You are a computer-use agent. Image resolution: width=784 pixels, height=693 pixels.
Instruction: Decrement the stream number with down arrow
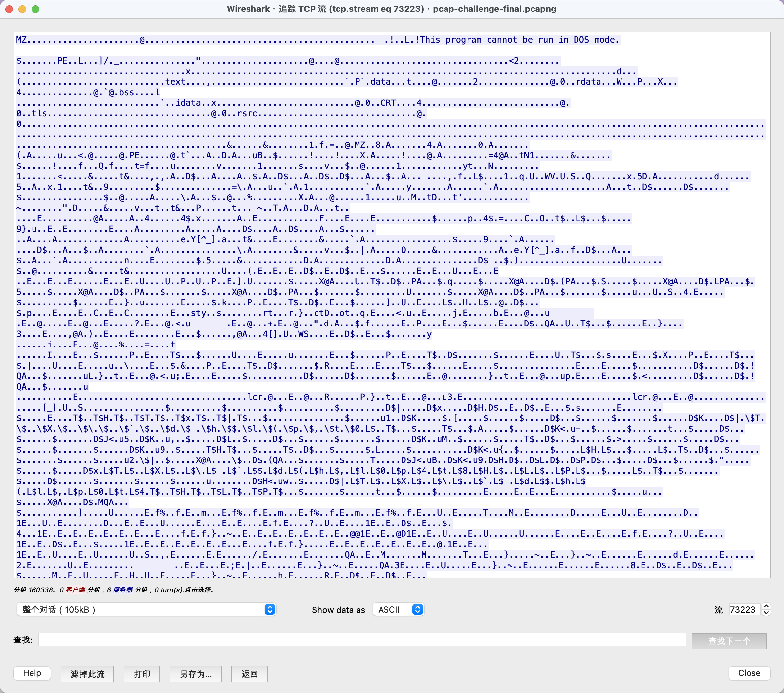(766, 613)
